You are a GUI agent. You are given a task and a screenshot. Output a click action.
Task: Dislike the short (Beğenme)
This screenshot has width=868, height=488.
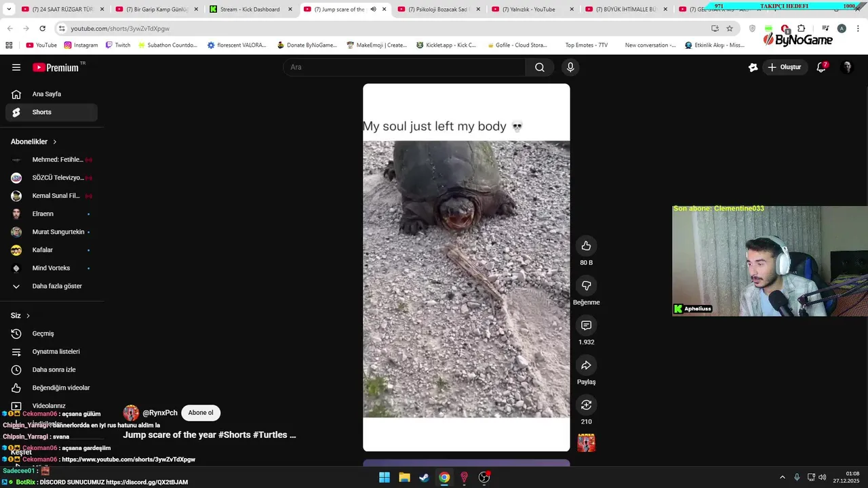click(x=587, y=285)
